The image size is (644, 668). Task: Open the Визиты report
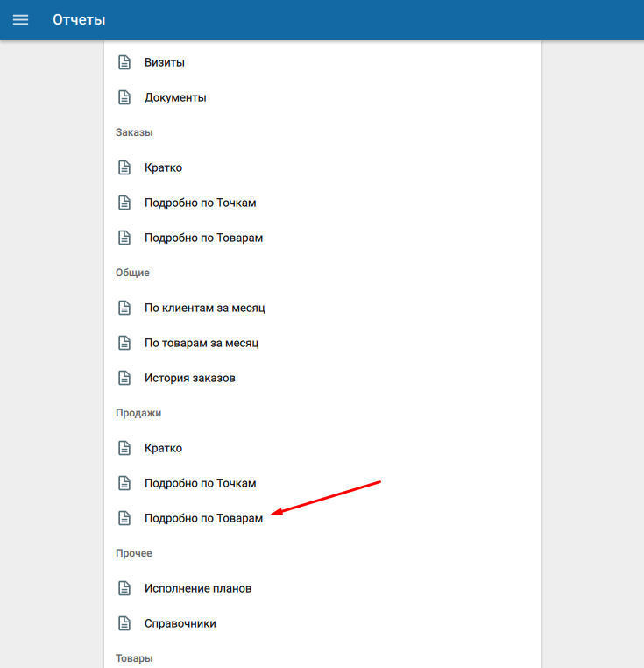coord(165,62)
